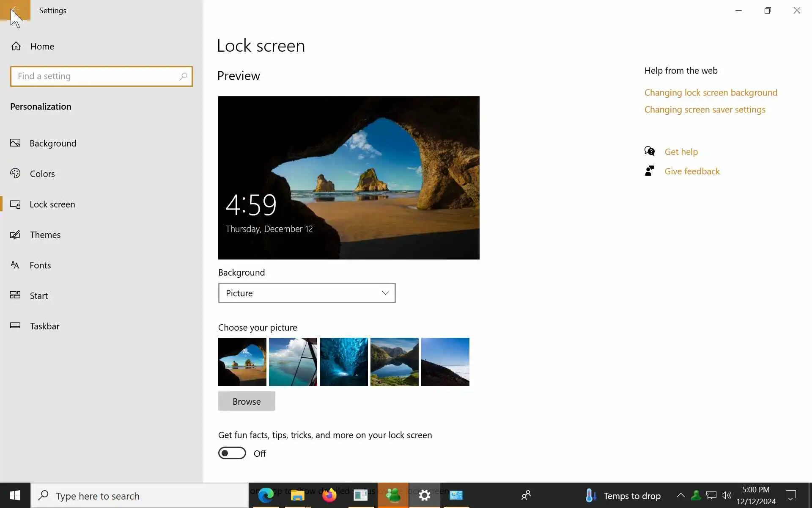Click the search magnifier in Find a setting
Viewport: 812px width, 508px height.
tap(183, 76)
